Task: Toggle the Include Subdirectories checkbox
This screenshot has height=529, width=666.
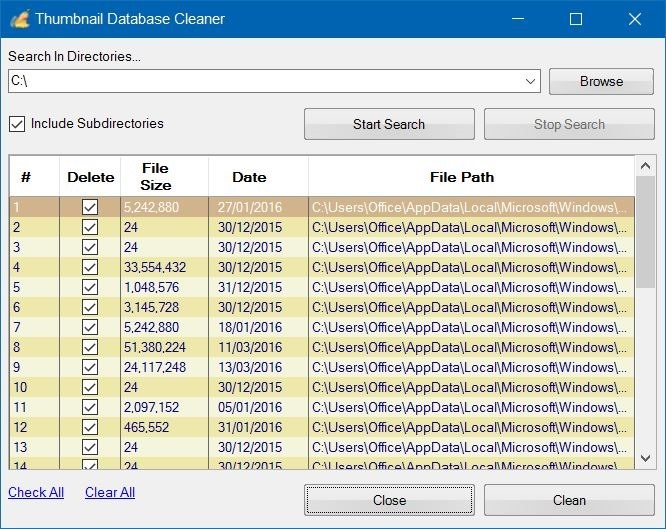Action: (x=17, y=124)
